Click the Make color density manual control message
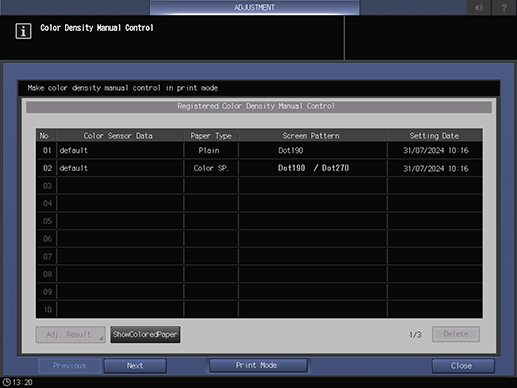This screenshot has height=388, width=517. [x=123, y=88]
